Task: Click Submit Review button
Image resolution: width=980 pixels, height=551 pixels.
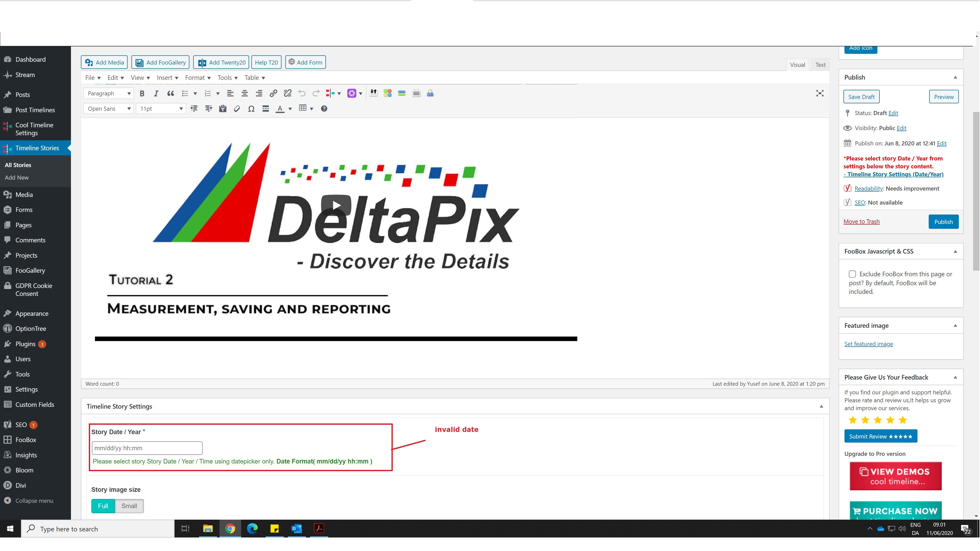Action: coord(881,436)
